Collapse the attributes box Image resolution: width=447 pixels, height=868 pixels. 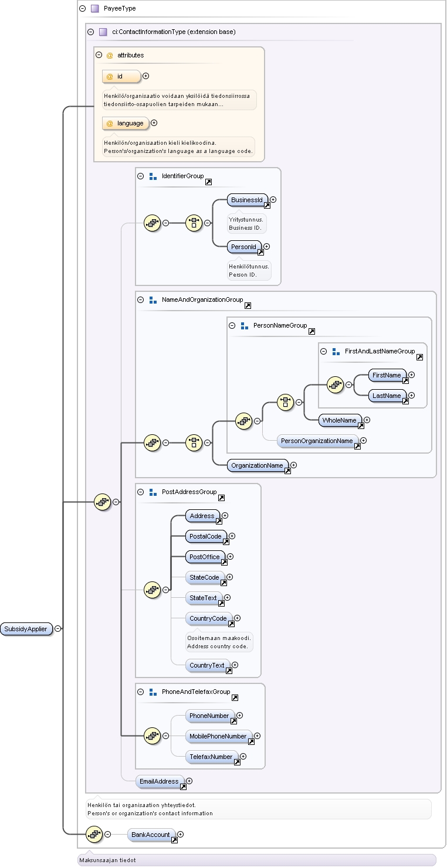point(99,55)
